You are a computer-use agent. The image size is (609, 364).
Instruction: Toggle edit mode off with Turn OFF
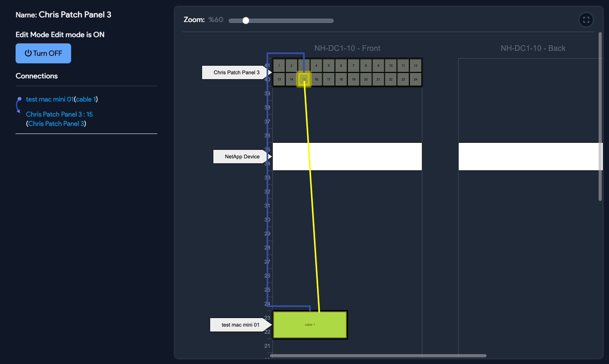click(43, 53)
